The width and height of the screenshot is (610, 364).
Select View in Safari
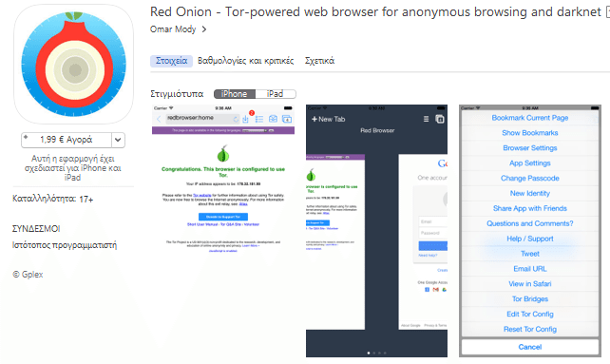click(x=530, y=284)
